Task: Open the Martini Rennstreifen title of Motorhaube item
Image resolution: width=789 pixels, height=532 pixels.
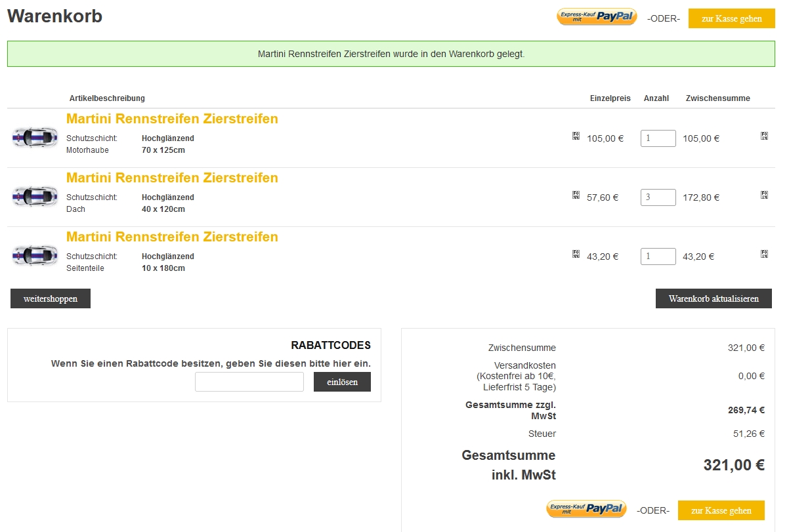Action: (172, 119)
